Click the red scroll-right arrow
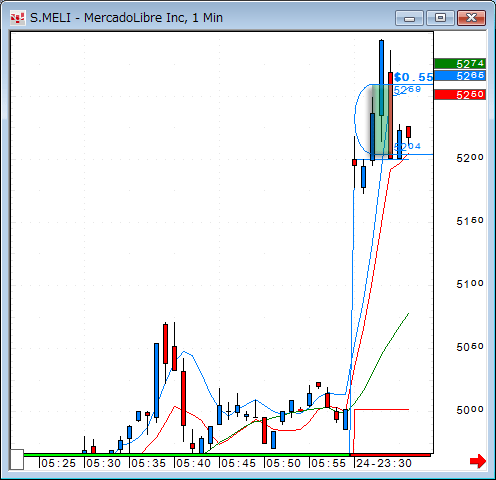496x480 pixels. pyautogui.click(x=478, y=461)
